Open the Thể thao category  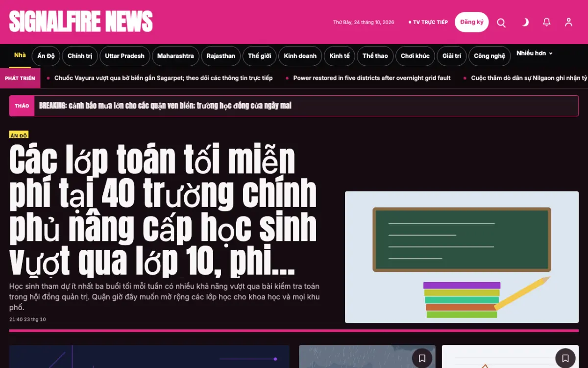375,56
